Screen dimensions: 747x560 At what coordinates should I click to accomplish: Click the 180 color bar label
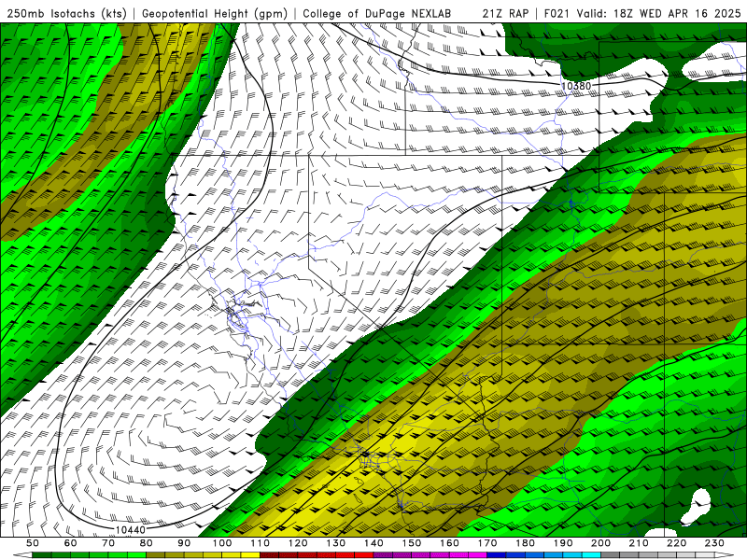point(525,543)
